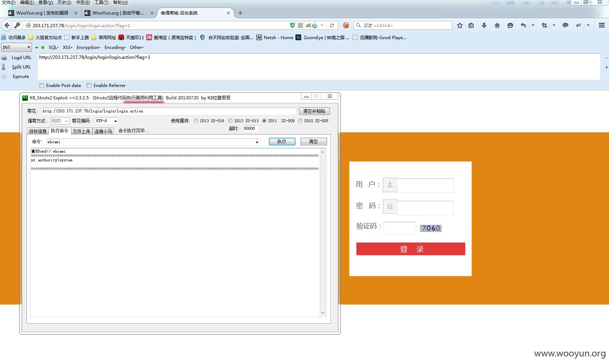Open the 历史(S) menu
The image size is (609, 364).
click(x=64, y=3)
